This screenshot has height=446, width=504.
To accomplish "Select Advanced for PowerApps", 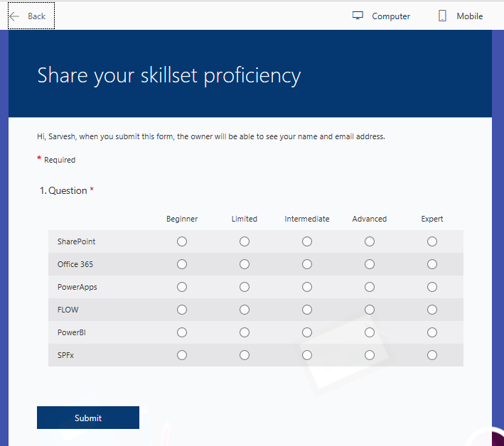I will tap(370, 287).
